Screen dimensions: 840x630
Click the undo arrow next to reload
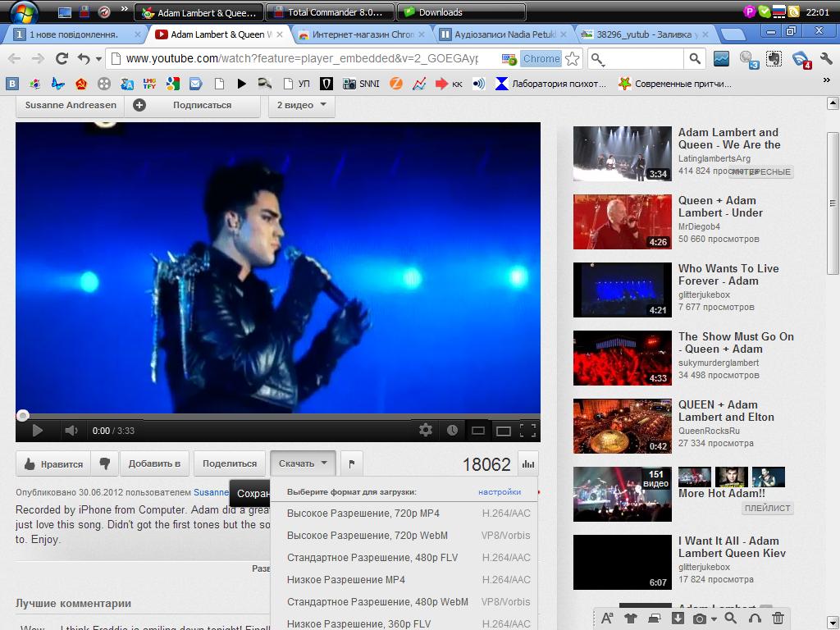click(83, 58)
